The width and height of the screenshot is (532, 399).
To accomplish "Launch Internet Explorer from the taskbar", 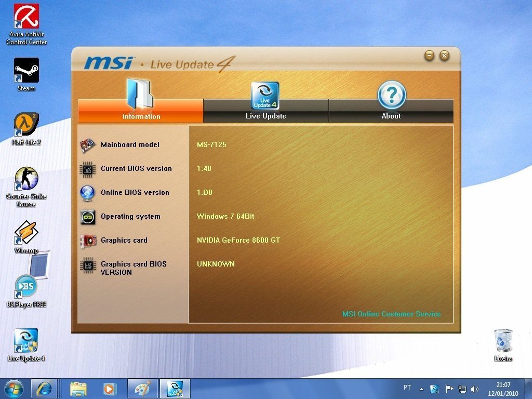I will pos(44,389).
